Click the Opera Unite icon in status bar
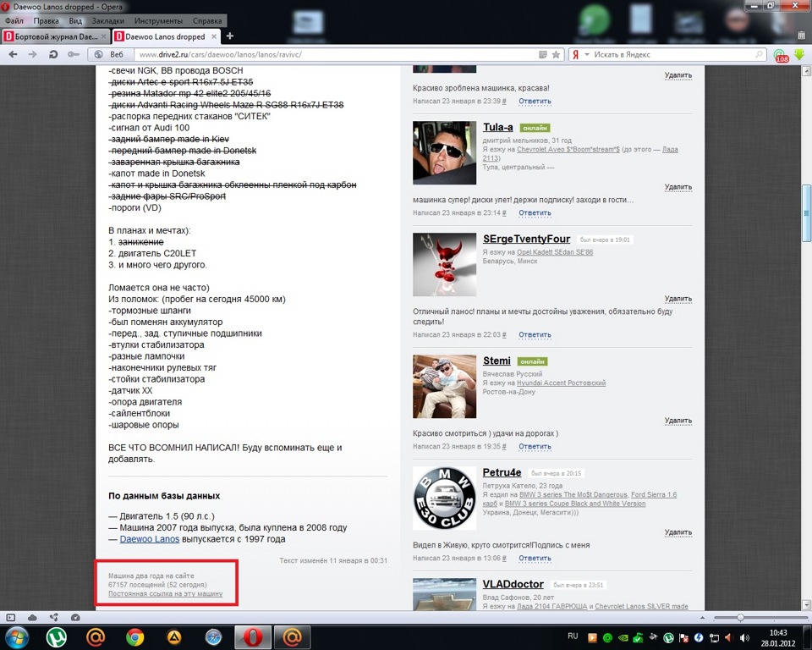This screenshot has height=650, width=812. 54,617
